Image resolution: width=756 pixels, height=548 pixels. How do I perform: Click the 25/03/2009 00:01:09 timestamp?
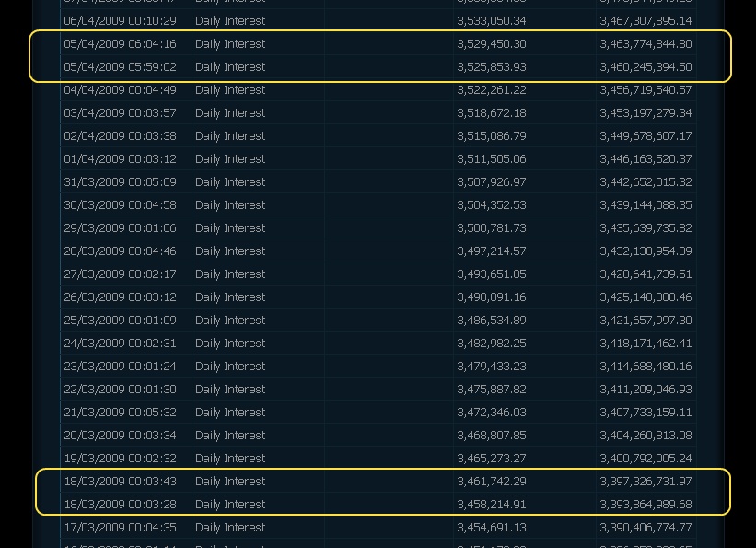click(x=120, y=321)
